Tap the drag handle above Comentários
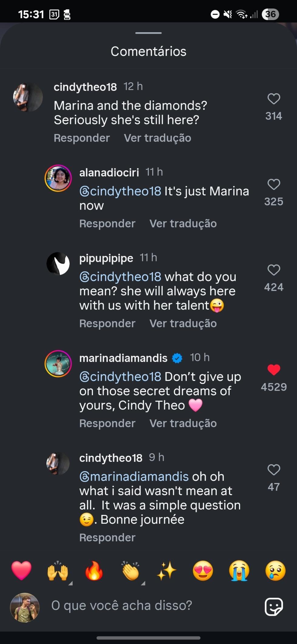Screen dimensions: 297x644 pos(148,33)
